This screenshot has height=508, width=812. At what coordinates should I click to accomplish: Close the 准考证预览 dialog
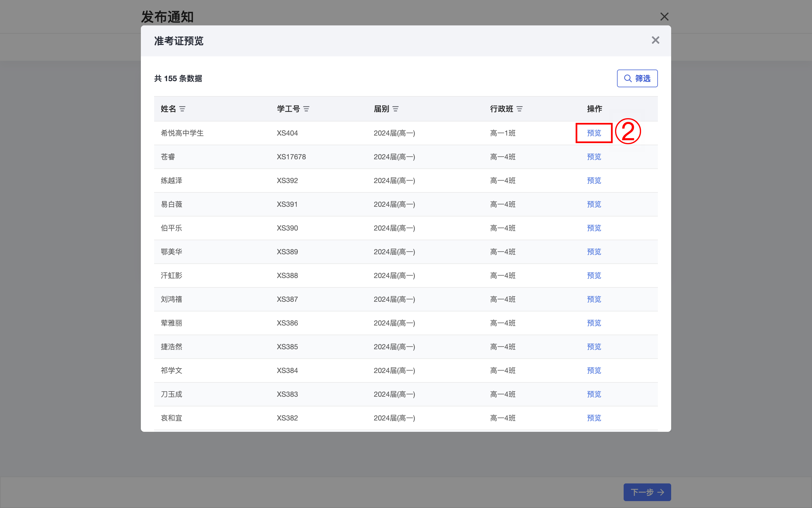[655, 40]
